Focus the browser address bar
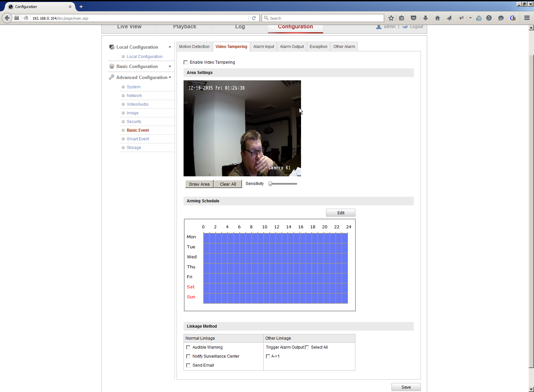534x392 pixels. [x=140, y=18]
